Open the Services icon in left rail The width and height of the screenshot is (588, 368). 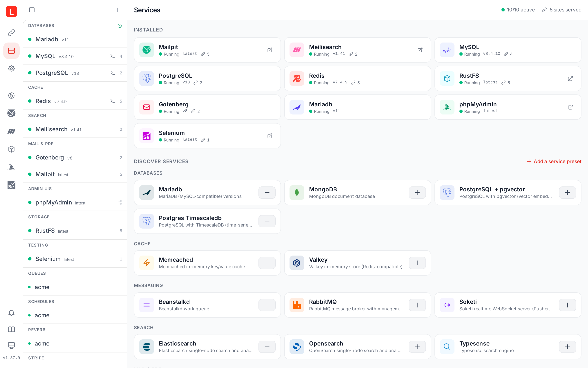click(x=11, y=51)
